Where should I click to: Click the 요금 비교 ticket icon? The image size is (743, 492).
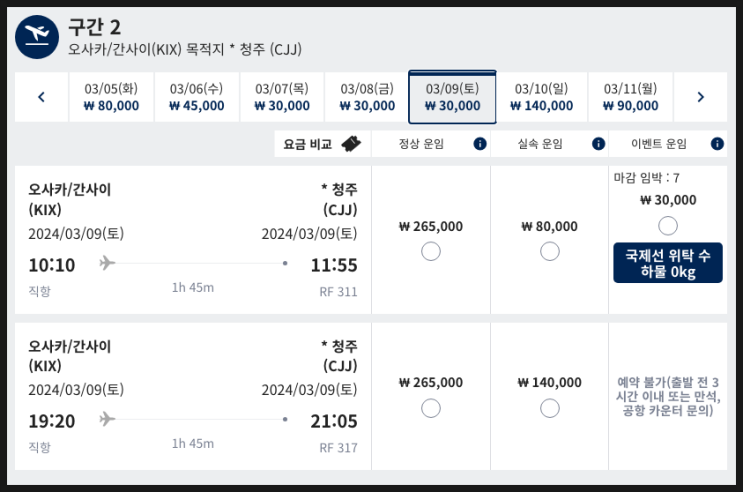pyautogui.click(x=351, y=144)
